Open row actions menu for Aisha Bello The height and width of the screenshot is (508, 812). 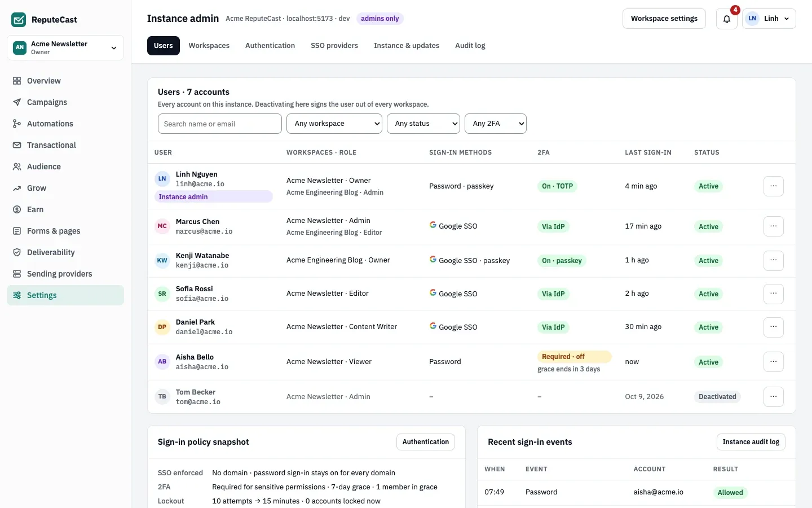773,362
